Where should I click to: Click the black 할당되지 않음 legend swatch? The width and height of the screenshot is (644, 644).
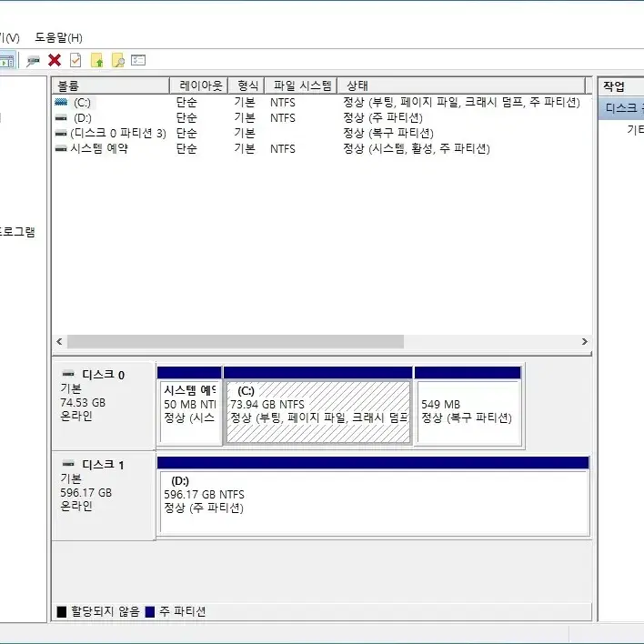coord(62,612)
